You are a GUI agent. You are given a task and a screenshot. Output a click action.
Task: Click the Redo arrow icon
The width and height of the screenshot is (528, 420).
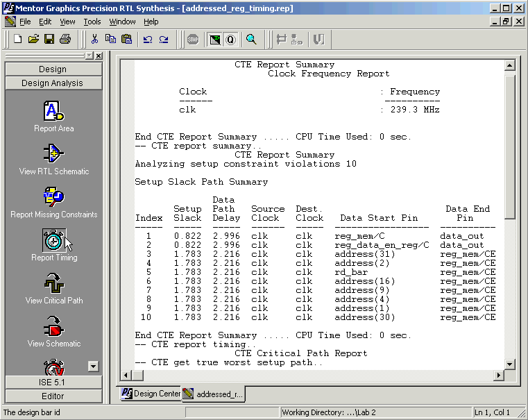(x=164, y=40)
